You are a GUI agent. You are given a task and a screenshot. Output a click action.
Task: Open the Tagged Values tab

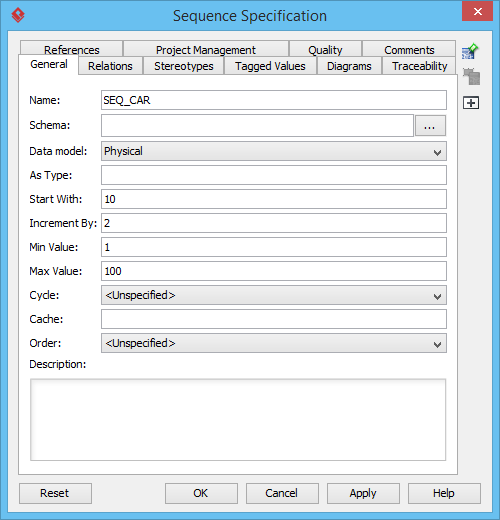[x=270, y=66]
